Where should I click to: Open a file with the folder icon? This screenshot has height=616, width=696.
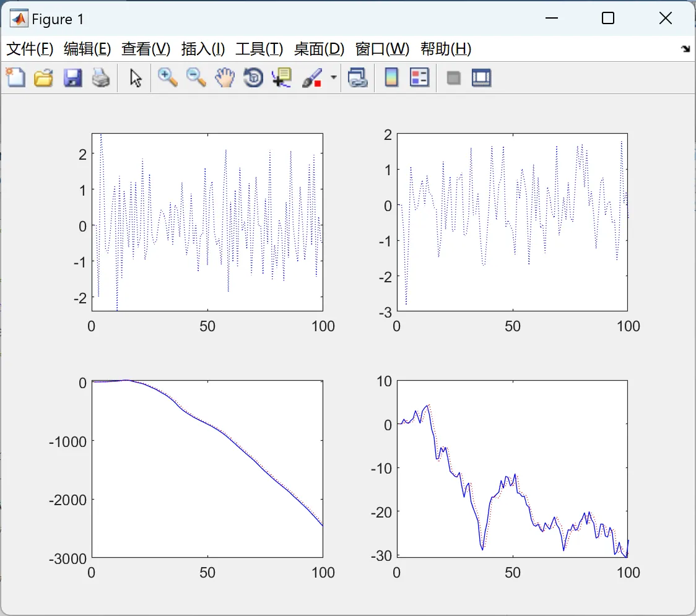click(x=43, y=77)
